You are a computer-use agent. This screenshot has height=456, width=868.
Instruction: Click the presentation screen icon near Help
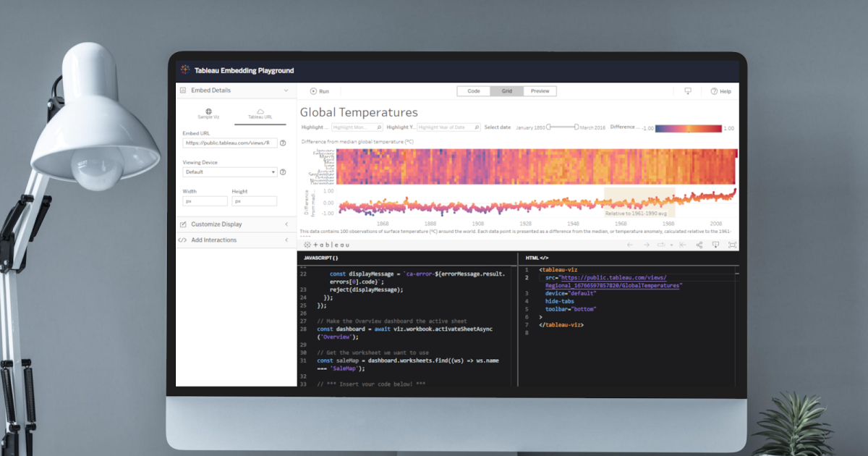coord(688,91)
